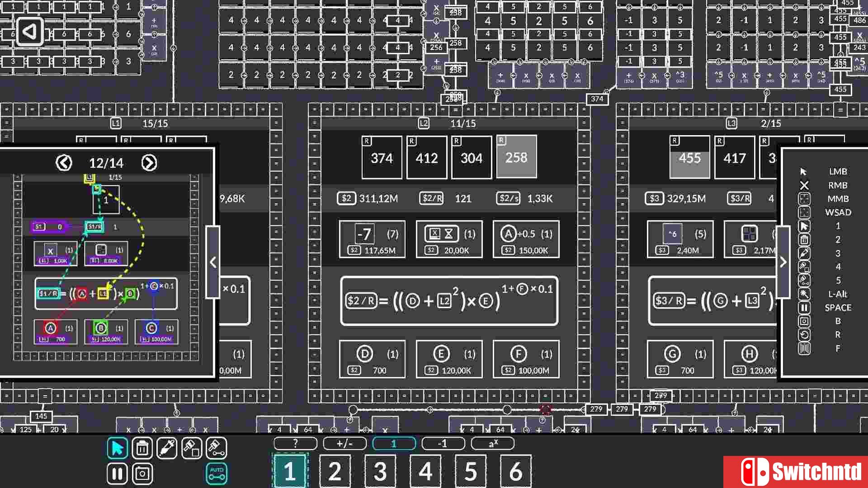The image size is (868, 488).
Task: Click the pan icon beside MMB
Action: click(x=804, y=199)
